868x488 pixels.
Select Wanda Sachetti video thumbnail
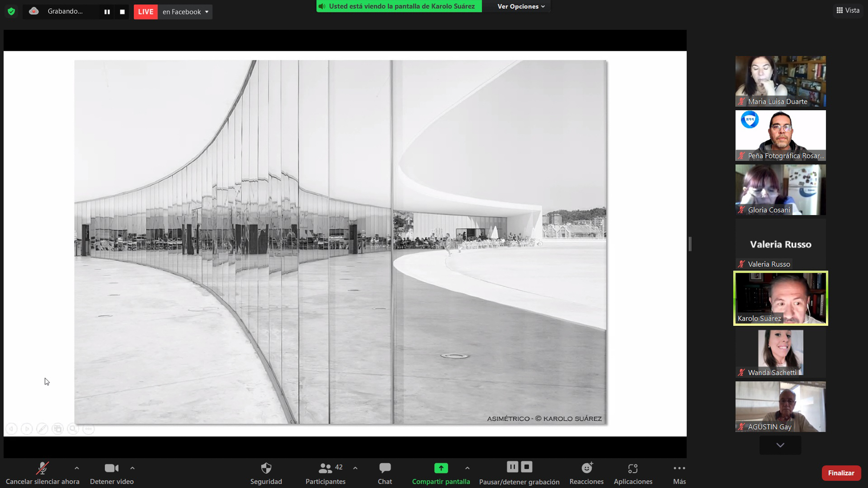780,352
